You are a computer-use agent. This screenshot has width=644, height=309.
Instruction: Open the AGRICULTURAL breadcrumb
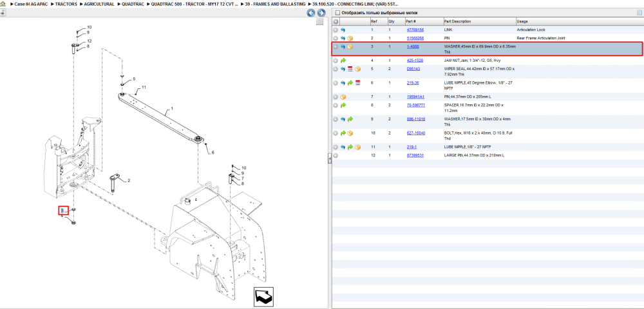tap(99, 4)
